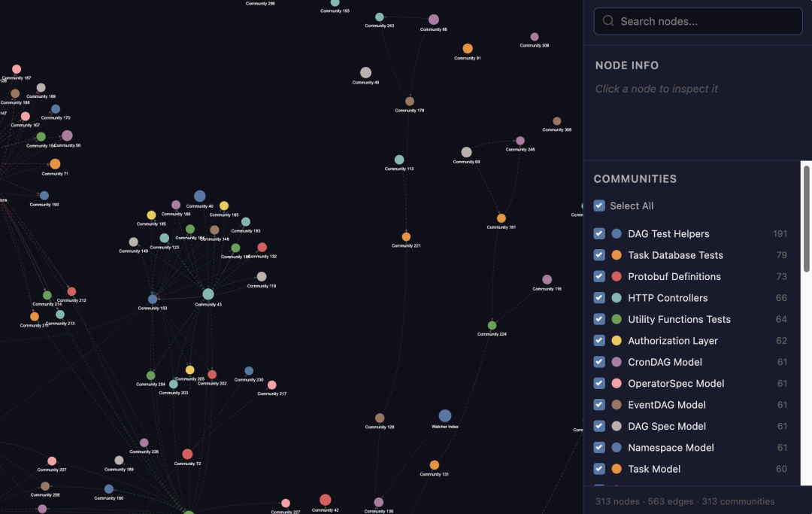This screenshot has width=812, height=514.
Task: Click the orange Task Database Tests color dot
Action: tap(617, 255)
